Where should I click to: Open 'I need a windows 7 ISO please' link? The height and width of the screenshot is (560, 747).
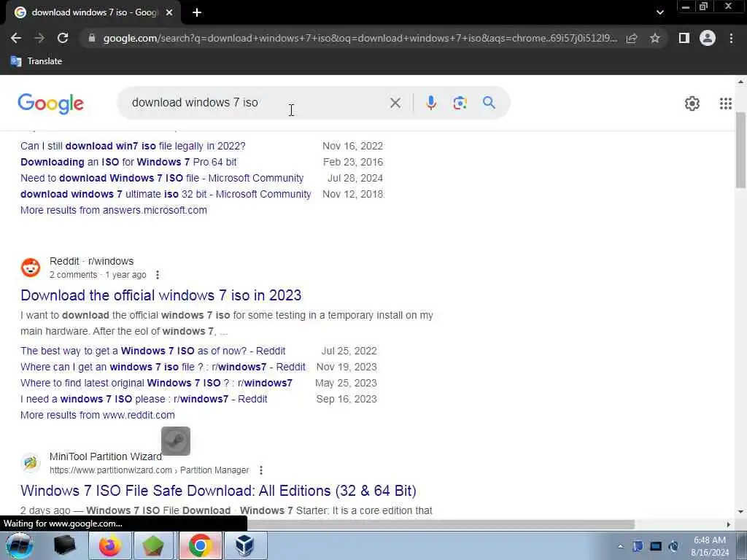[144, 399]
